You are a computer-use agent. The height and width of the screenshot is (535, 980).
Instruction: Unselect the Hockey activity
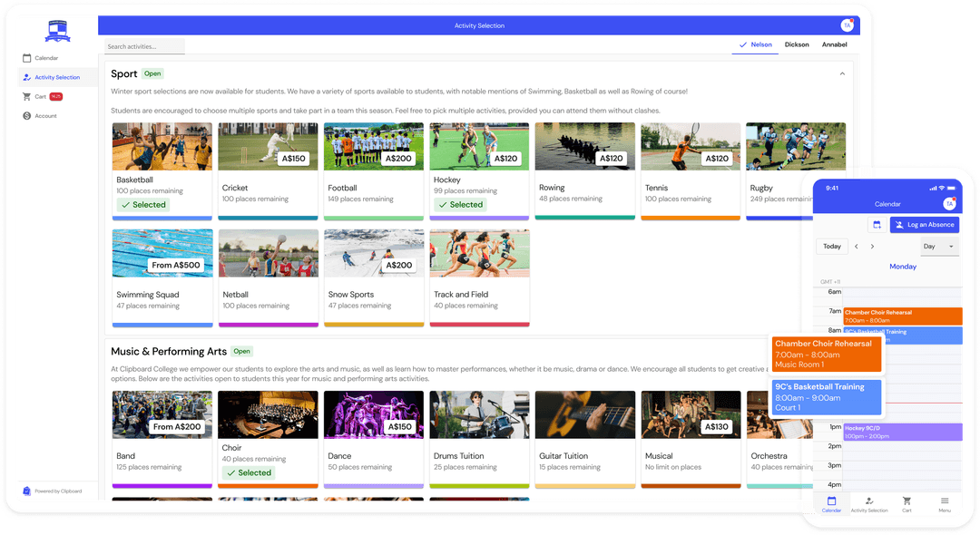click(x=460, y=204)
